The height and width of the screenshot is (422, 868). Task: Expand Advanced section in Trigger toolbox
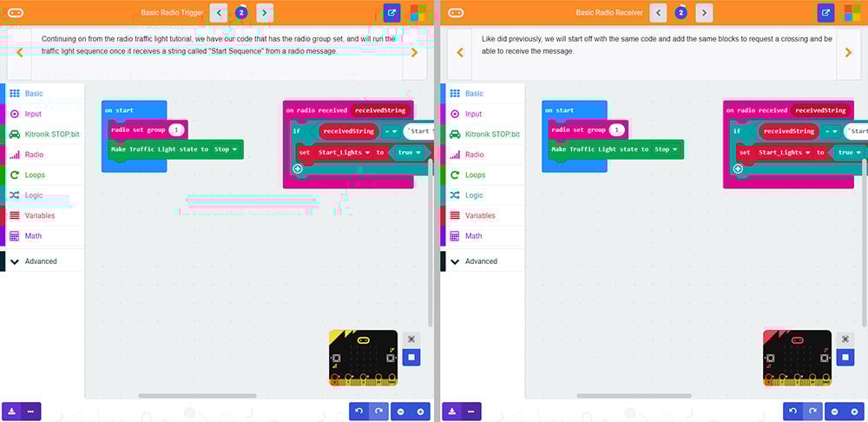(x=43, y=261)
